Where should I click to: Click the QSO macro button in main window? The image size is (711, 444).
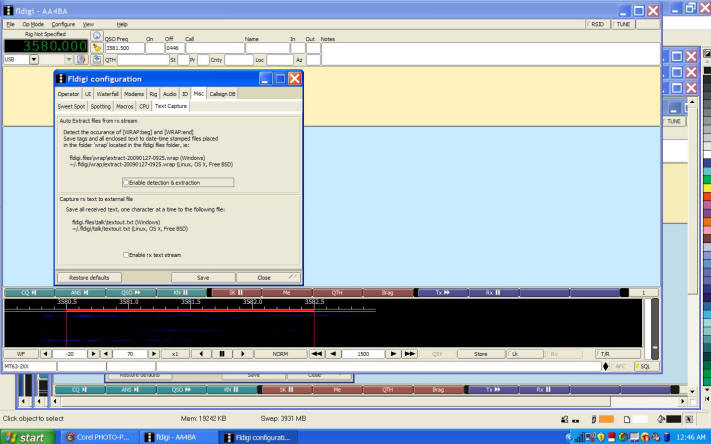[131, 293]
